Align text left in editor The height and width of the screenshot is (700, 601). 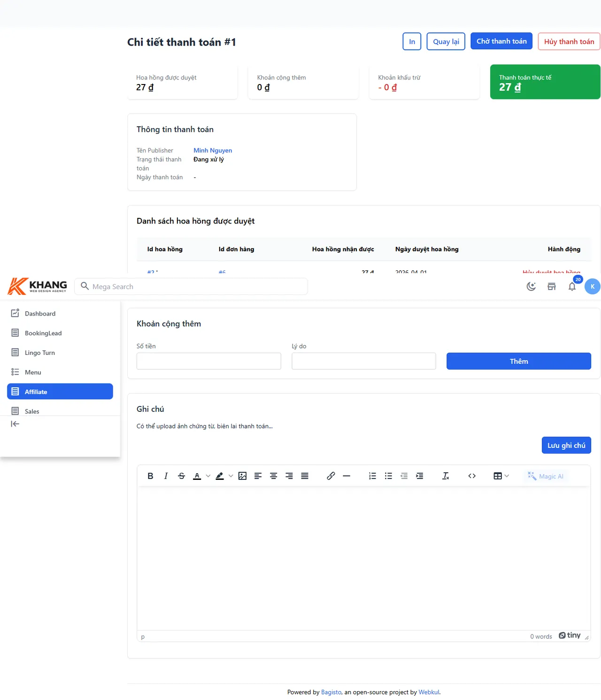258,476
